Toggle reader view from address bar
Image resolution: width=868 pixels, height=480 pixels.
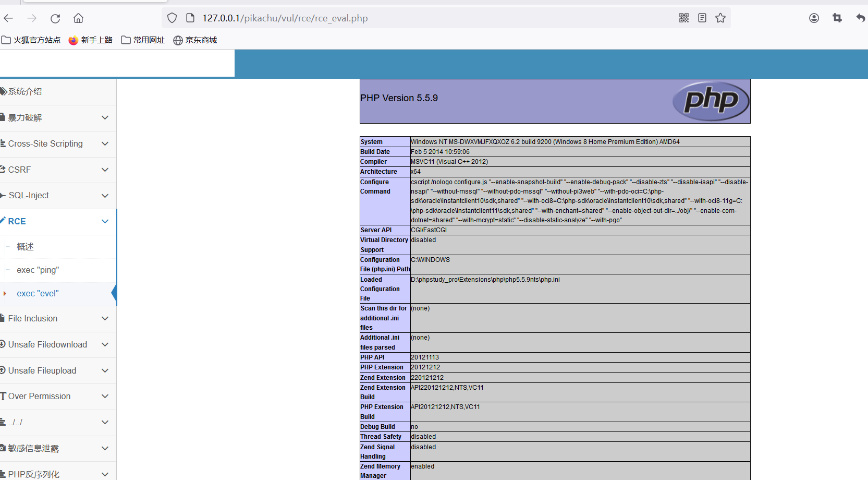(x=702, y=17)
